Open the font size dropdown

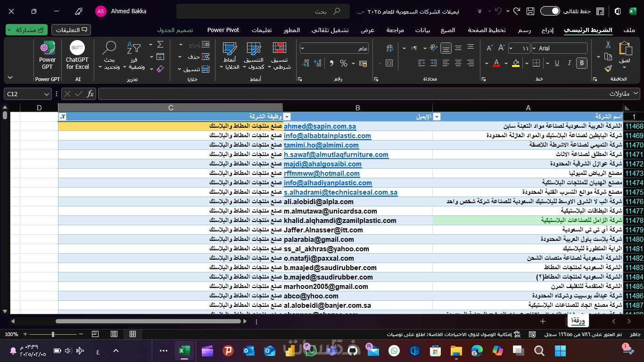click(512, 48)
